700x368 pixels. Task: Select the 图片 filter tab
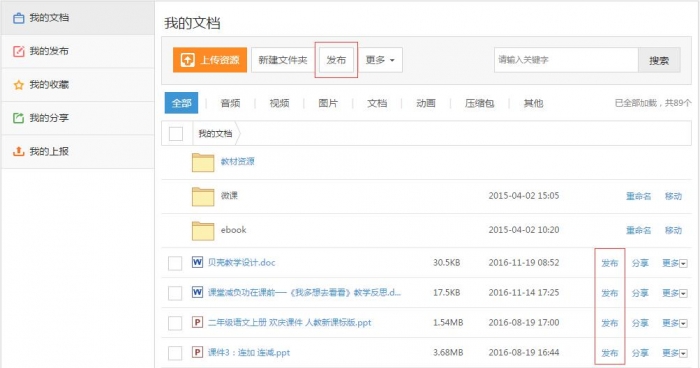pyautogui.click(x=328, y=103)
